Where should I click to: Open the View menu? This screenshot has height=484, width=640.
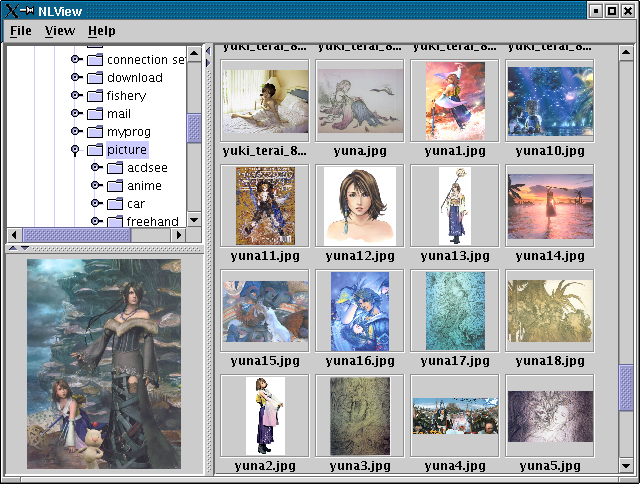[x=60, y=31]
